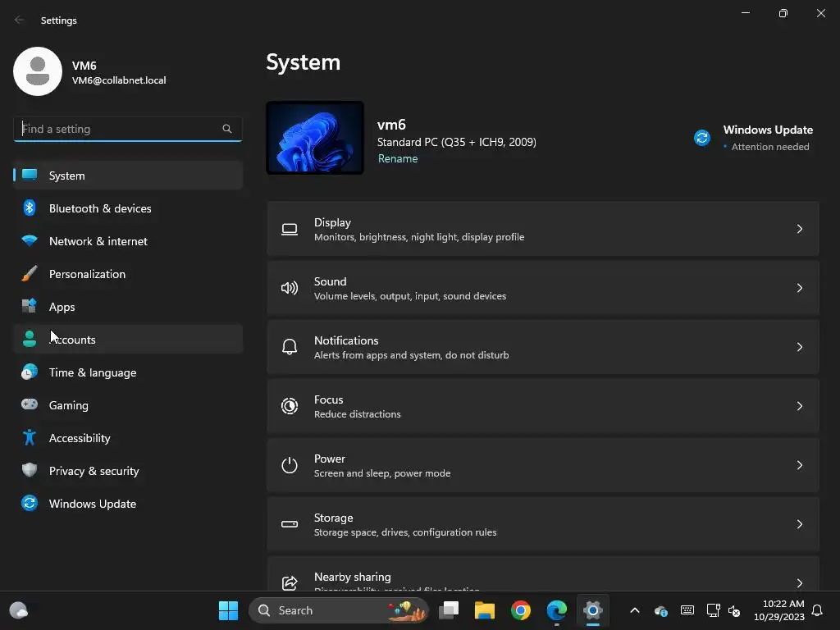Expand the Sound settings chevron
The width and height of the screenshot is (840, 630).
[799, 288]
